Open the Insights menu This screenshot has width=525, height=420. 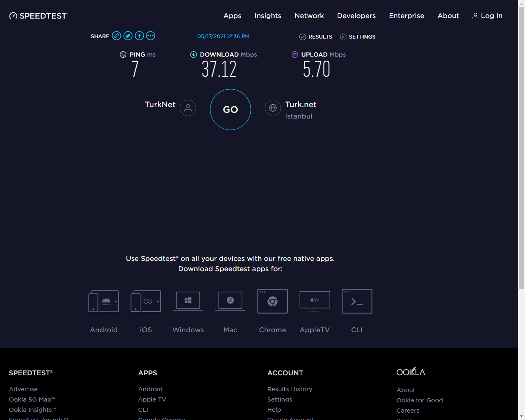click(x=268, y=16)
